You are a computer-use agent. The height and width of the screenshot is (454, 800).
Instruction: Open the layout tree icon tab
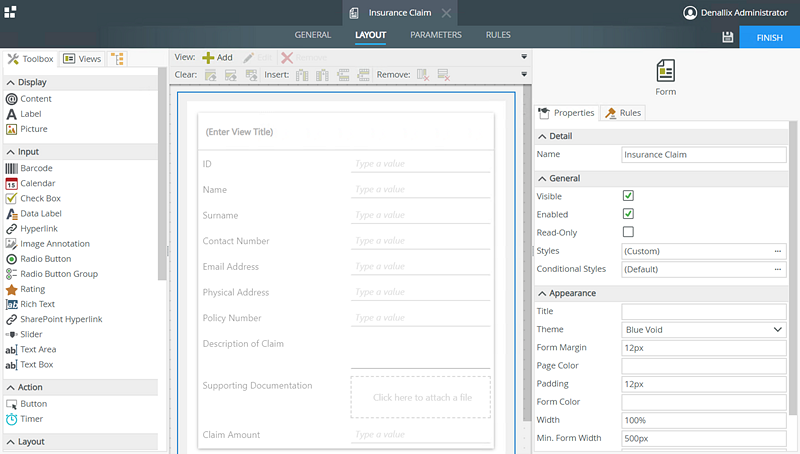(x=118, y=59)
